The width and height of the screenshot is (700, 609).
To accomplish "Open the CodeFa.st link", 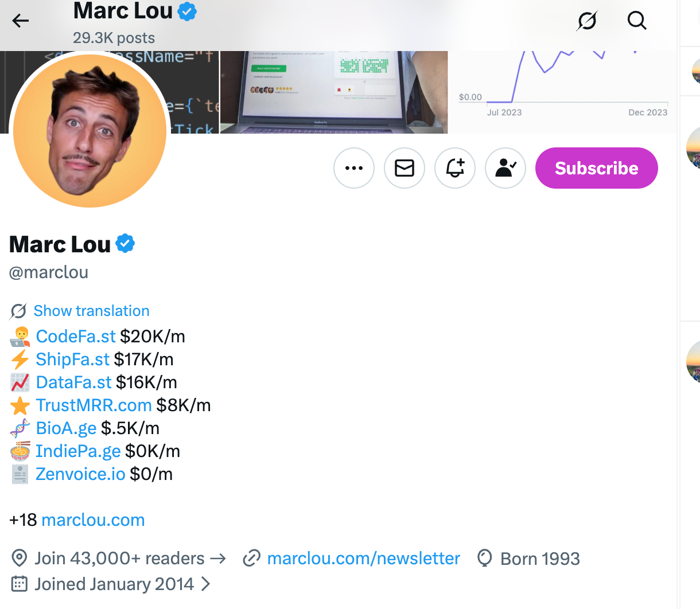I will point(76,337).
